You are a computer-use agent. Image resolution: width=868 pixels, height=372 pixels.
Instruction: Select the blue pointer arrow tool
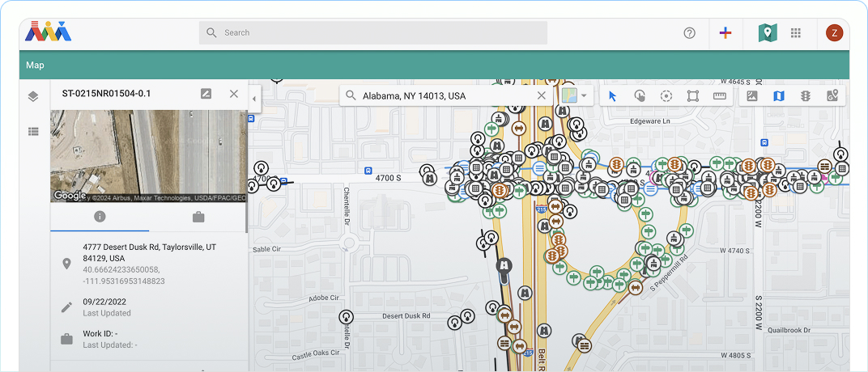pos(612,95)
